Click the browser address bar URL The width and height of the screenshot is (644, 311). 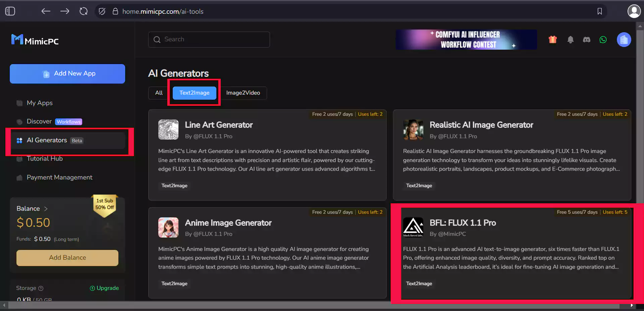tap(163, 11)
